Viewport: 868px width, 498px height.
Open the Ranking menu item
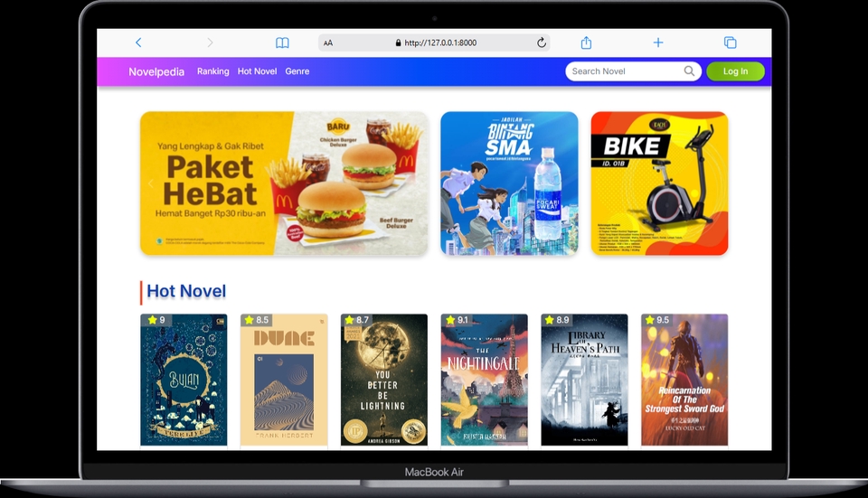tap(213, 71)
